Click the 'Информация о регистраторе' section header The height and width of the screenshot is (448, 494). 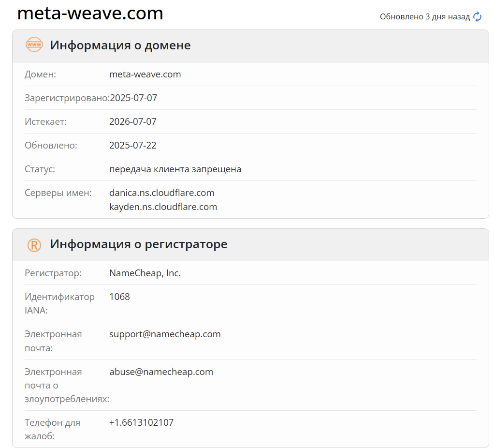point(139,244)
